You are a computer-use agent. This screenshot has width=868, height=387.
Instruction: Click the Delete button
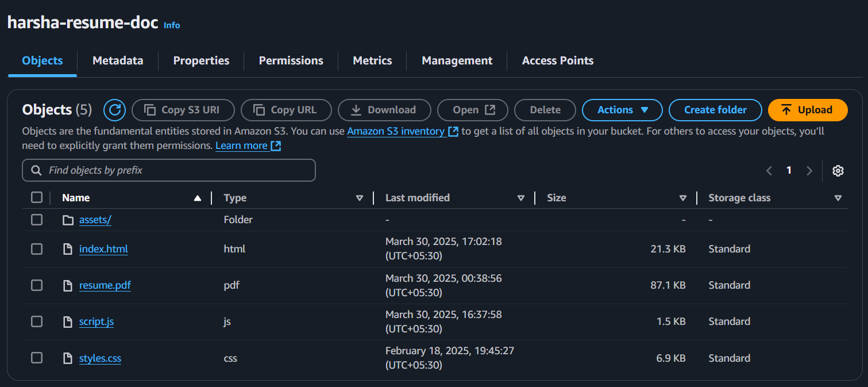pos(545,110)
